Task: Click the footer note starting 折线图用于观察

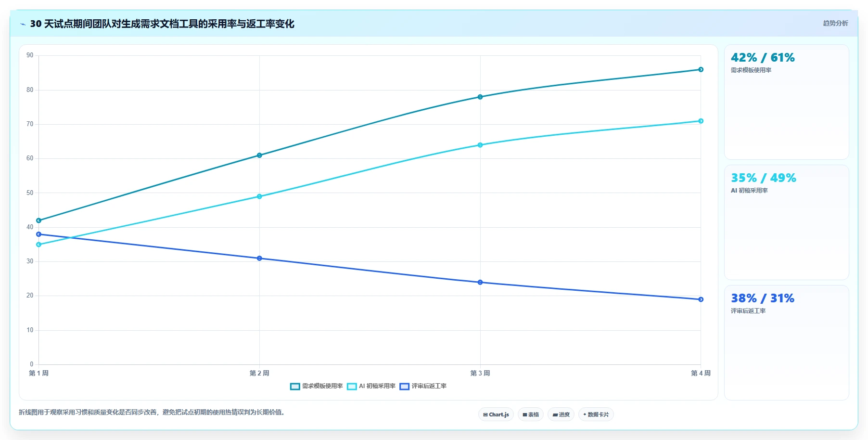Action: click(152, 412)
